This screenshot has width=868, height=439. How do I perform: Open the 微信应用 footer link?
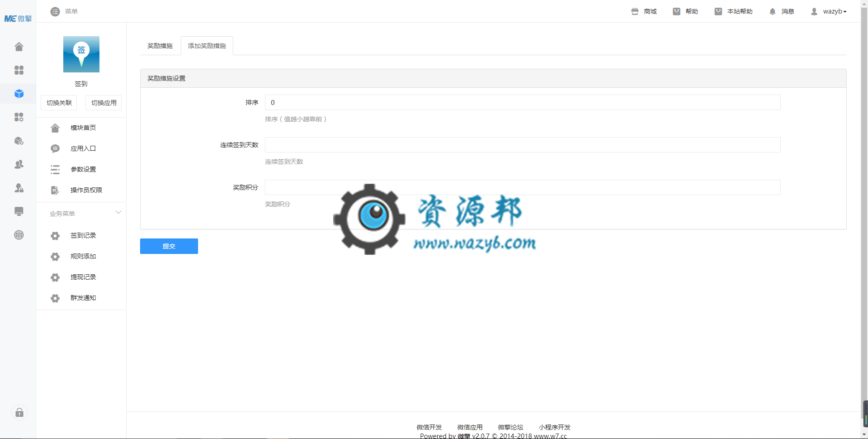(x=470, y=427)
